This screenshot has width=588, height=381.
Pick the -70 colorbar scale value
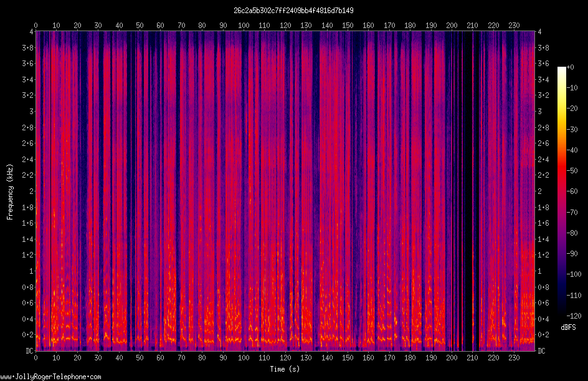pyautogui.click(x=572, y=213)
